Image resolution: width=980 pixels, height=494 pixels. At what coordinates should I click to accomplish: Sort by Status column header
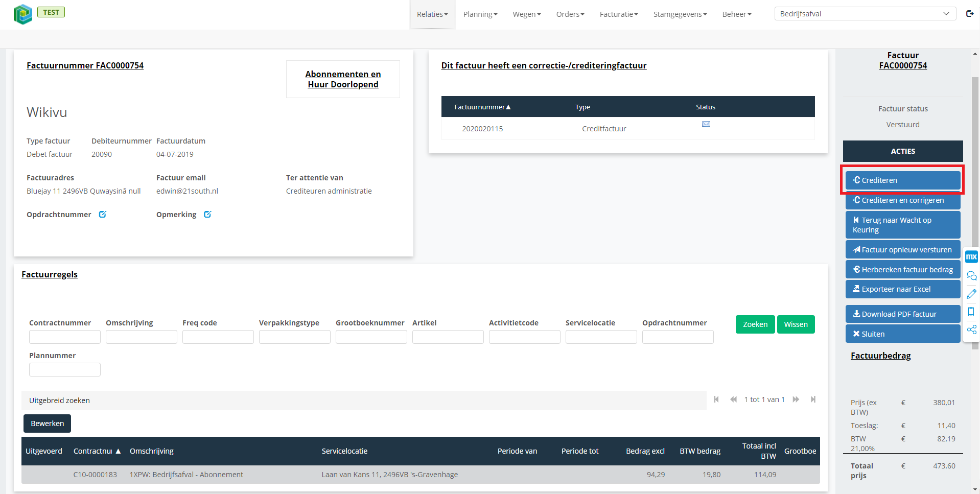706,107
